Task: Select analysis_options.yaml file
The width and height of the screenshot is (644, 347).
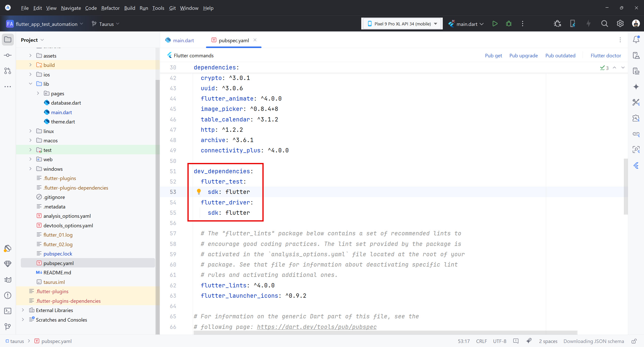Action: 67,216
